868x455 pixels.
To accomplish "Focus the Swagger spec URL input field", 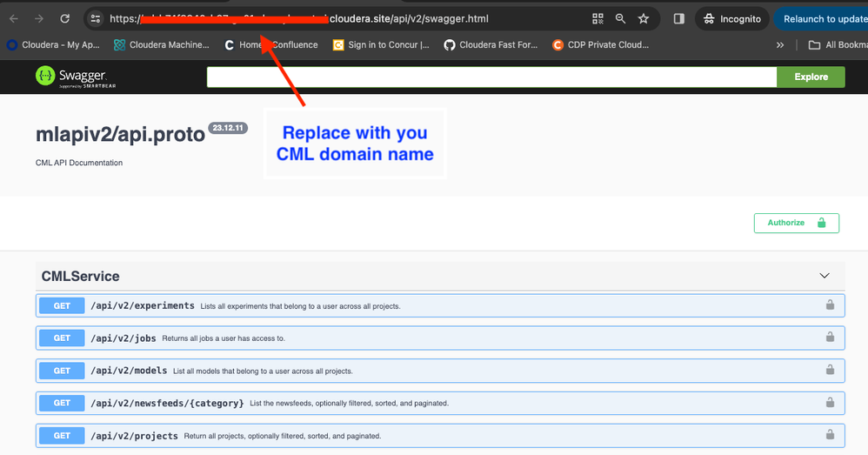I will (491, 77).
